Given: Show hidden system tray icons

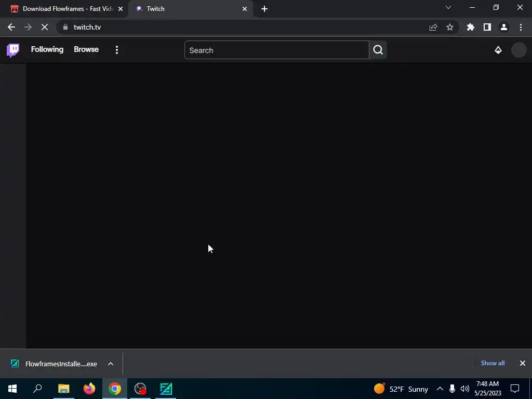Looking at the screenshot, I should click(x=440, y=389).
